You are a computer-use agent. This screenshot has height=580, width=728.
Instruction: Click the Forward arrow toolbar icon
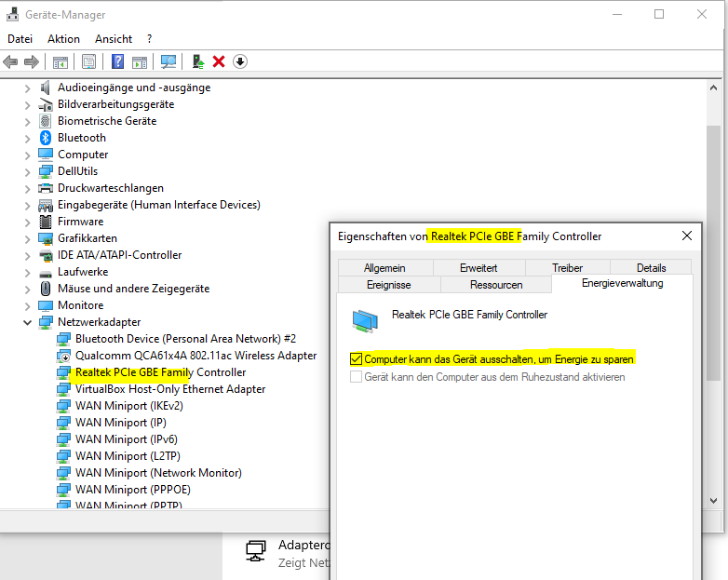[32, 61]
